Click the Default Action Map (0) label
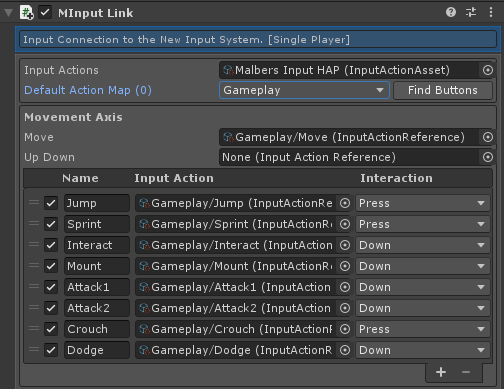The width and height of the screenshot is (504, 389). [88, 90]
